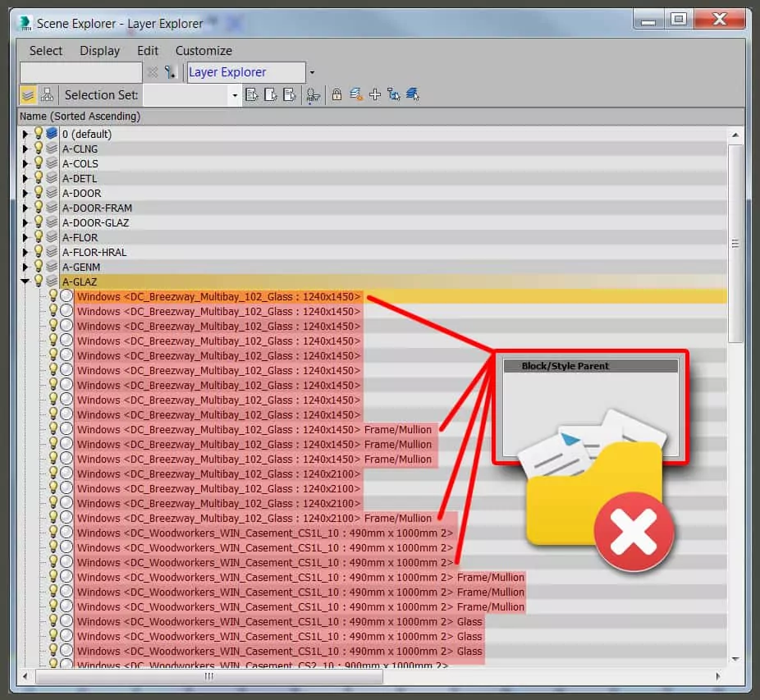The height and width of the screenshot is (700, 760).
Task: Open the Selection Set dropdown
Action: click(x=235, y=96)
